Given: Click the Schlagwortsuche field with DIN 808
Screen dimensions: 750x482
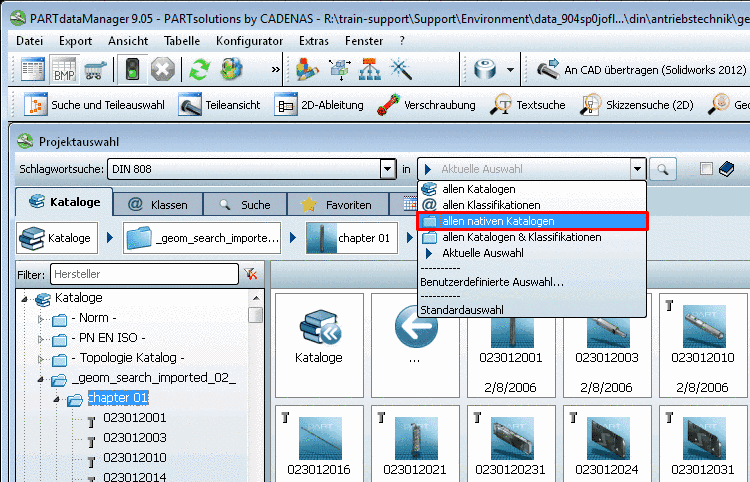Looking at the screenshot, I should coord(244,169).
